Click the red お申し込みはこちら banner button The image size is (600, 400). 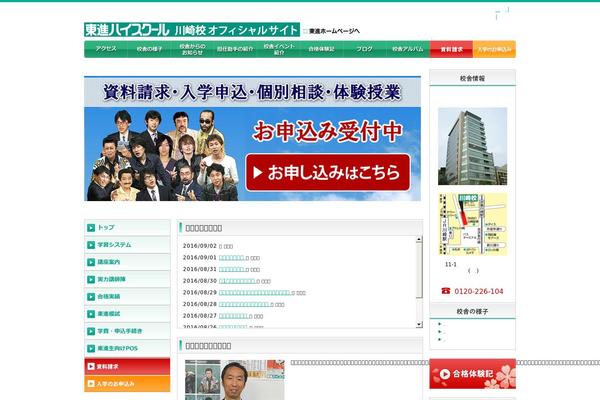[x=328, y=172]
